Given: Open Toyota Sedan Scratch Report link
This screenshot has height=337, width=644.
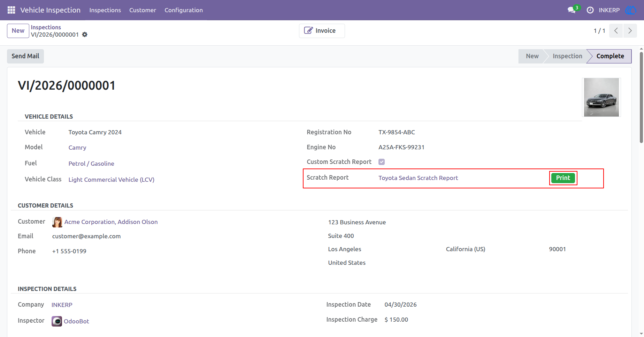Looking at the screenshot, I should (418, 178).
